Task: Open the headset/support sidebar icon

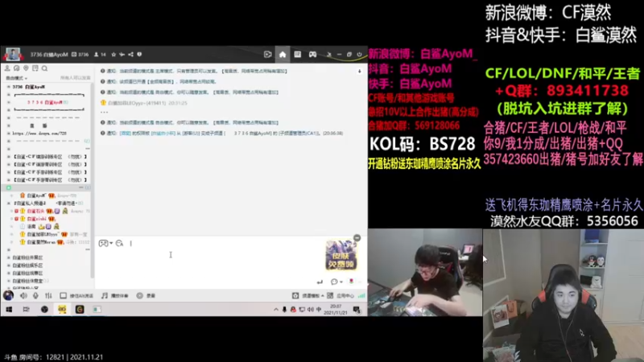Action: (x=16, y=68)
